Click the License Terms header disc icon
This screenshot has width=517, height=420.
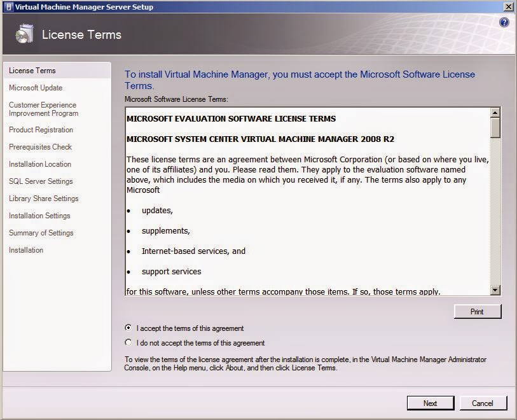pos(24,34)
